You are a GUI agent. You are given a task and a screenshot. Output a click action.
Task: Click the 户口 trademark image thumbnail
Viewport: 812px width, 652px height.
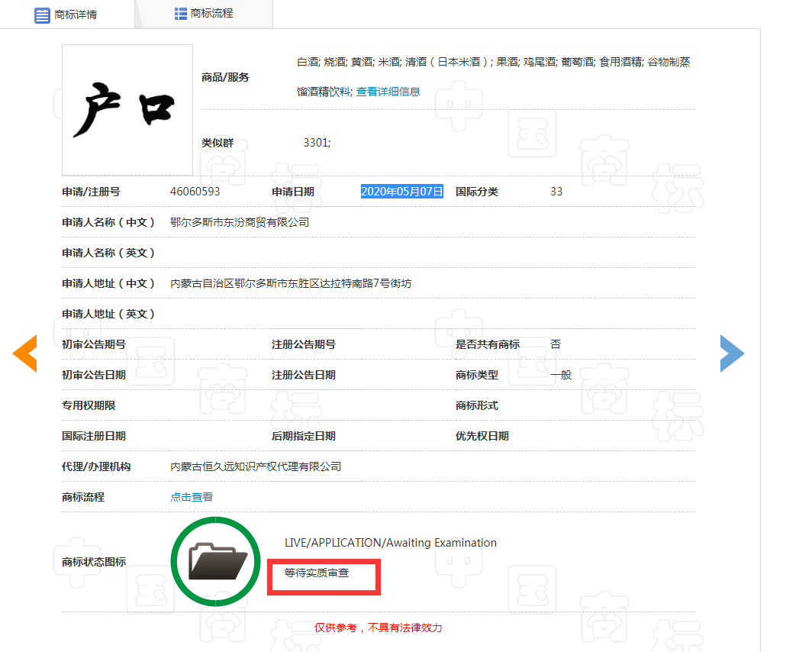tap(127, 109)
